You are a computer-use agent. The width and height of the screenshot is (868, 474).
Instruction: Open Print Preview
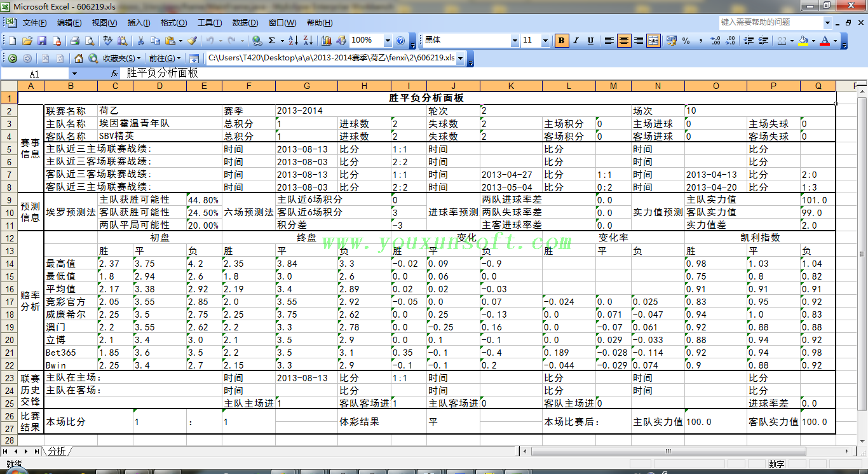point(90,41)
